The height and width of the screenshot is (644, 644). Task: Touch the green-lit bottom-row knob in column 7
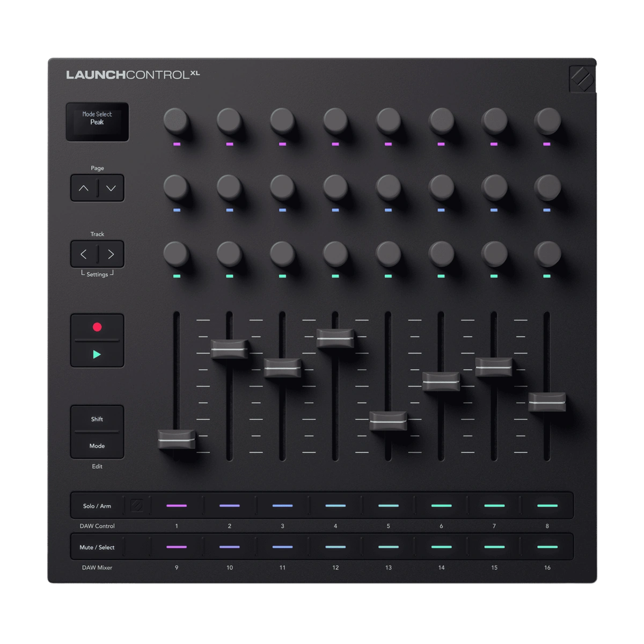point(494,253)
